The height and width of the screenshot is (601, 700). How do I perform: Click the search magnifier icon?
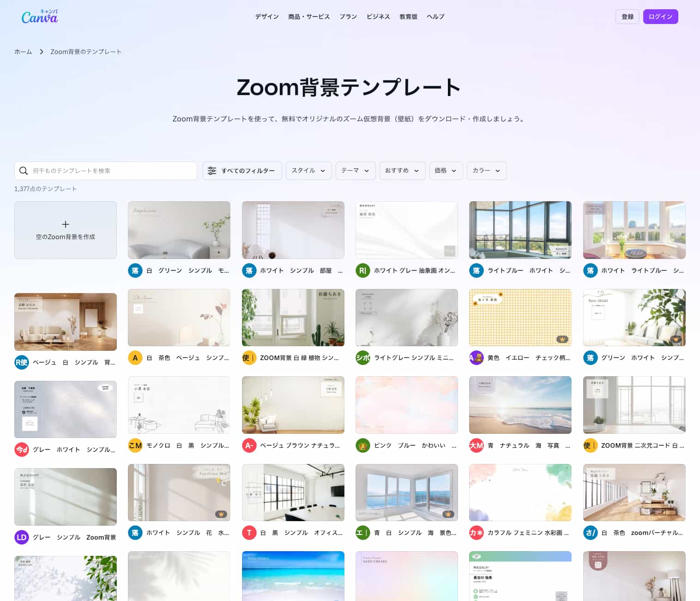[24, 171]
